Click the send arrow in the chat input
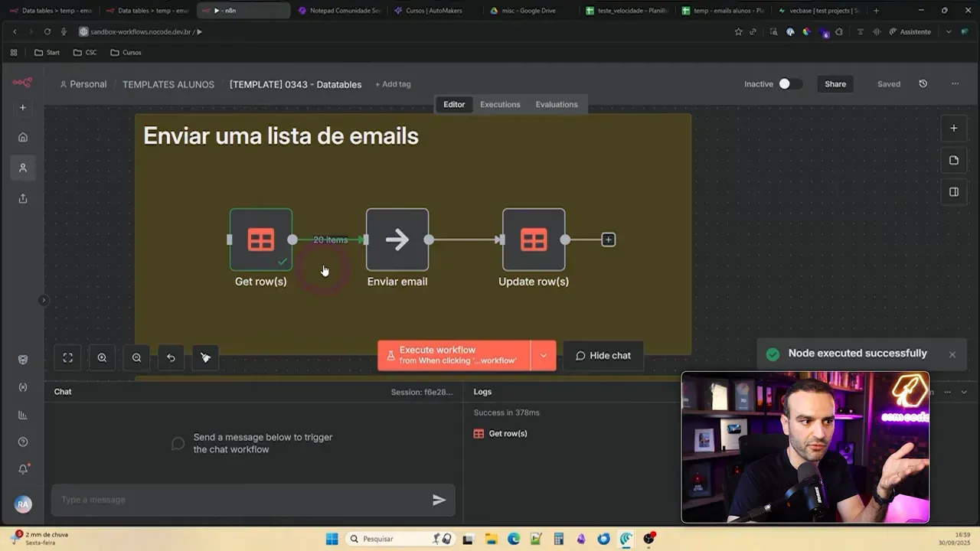The image size is (980, 551). click(x=439, y=500)
